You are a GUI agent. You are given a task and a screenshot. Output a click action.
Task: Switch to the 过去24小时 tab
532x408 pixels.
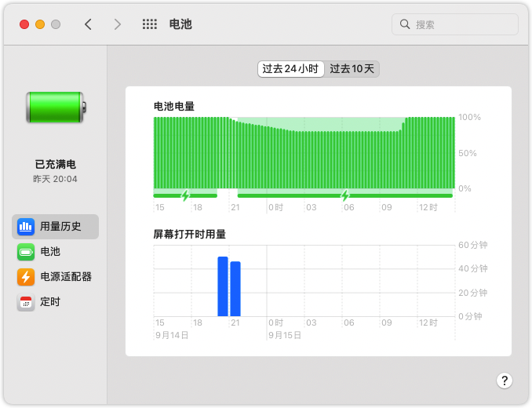point(290,69)
